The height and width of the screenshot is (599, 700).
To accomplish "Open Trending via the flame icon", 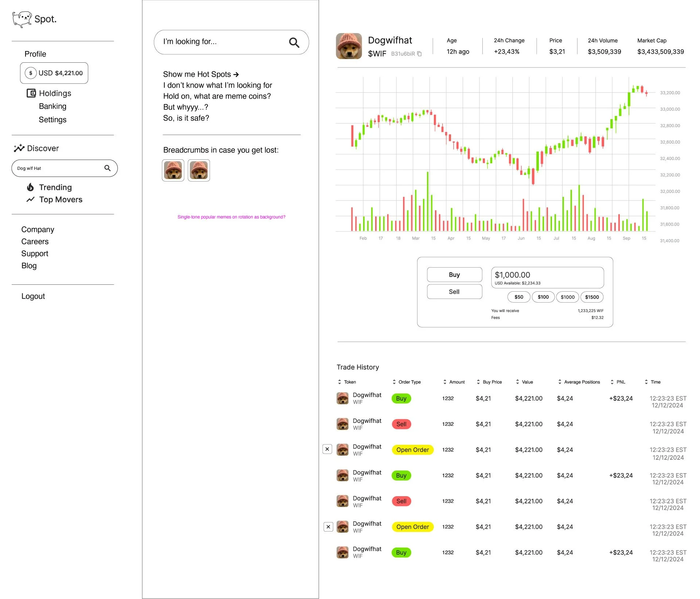I will pos(31,187).
